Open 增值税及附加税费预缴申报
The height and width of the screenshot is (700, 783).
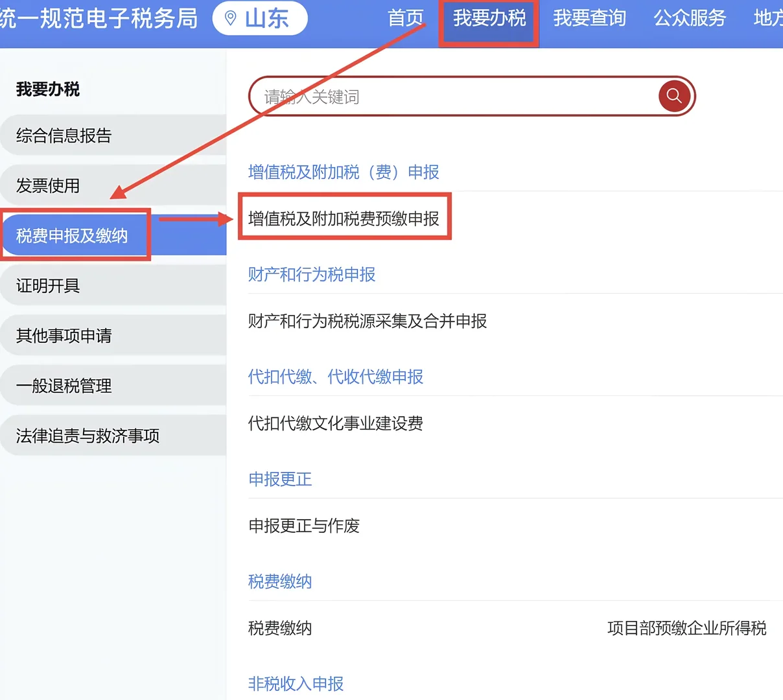344,217
